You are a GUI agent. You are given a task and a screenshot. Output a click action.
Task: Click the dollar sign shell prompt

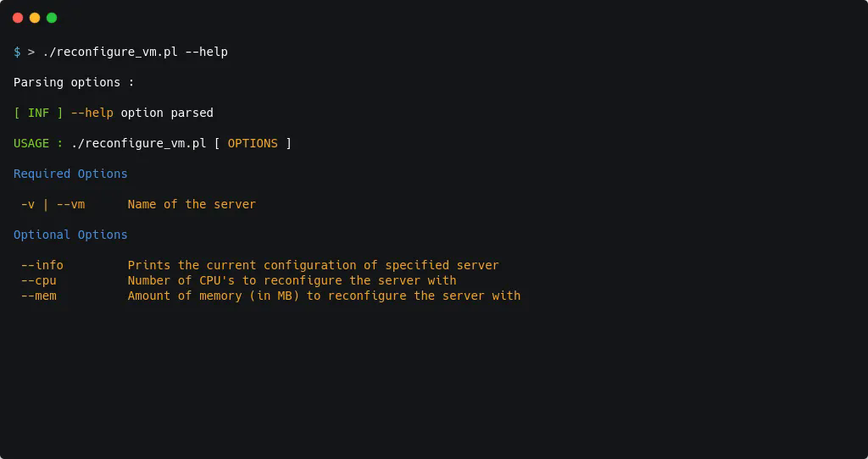pos(17,52)
